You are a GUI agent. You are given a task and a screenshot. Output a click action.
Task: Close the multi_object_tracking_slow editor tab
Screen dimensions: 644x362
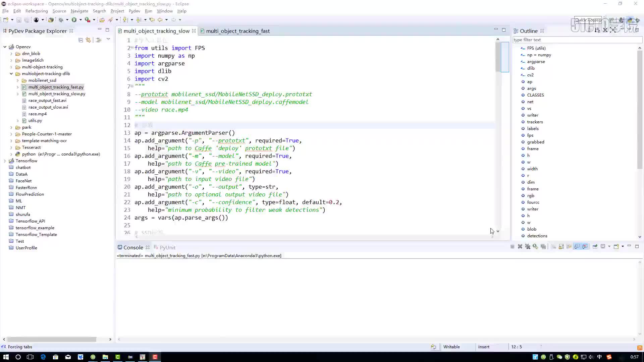tap(194, 31)
